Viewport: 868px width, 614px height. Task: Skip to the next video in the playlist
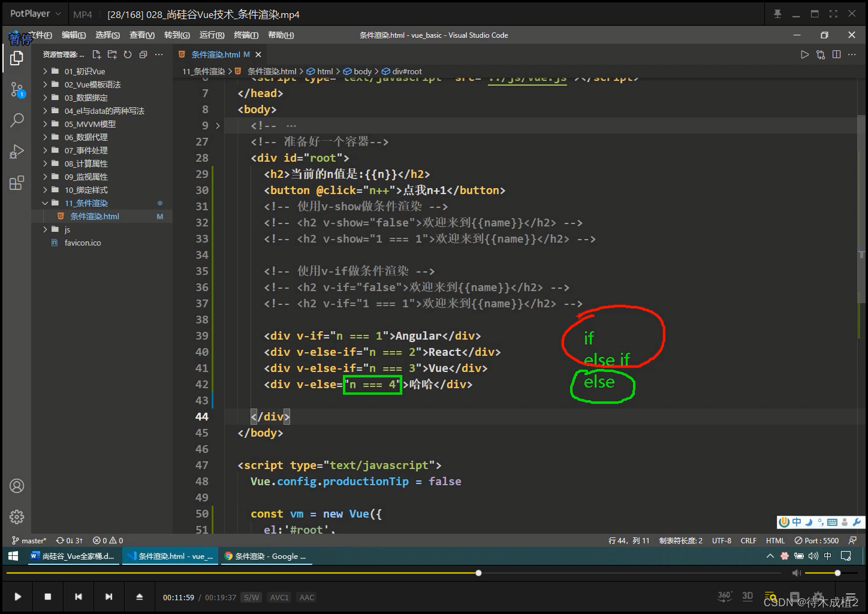[x=108, y=597]
